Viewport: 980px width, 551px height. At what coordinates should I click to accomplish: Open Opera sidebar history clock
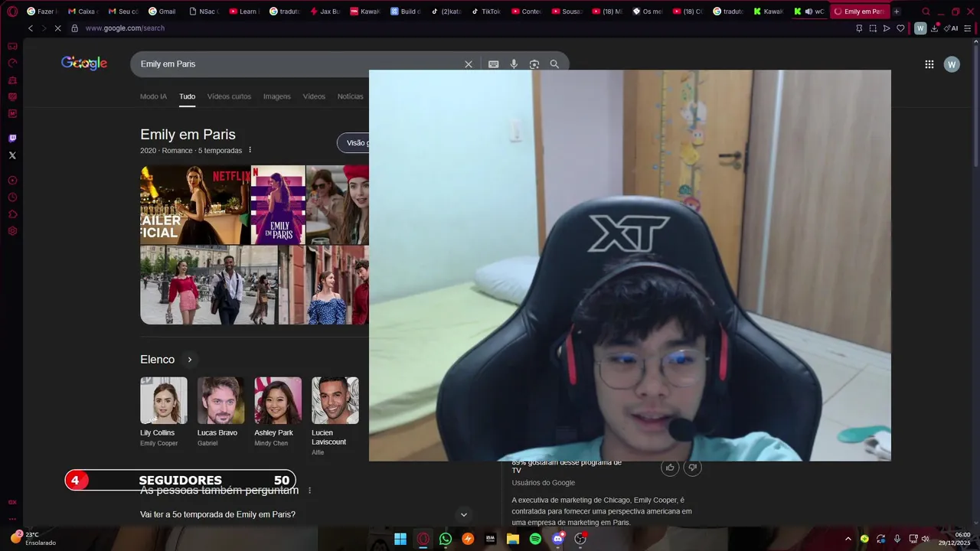click(x=12, y=197)
